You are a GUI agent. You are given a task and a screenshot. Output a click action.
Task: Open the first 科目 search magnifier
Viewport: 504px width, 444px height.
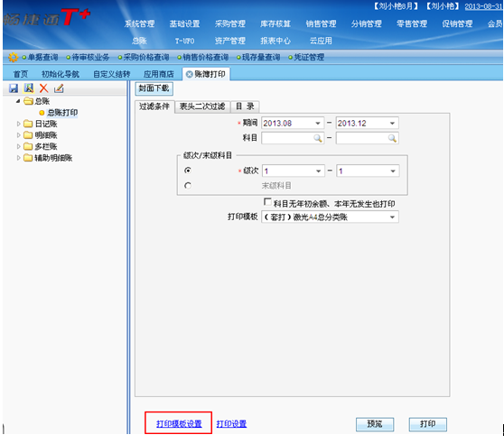point(318,138)
